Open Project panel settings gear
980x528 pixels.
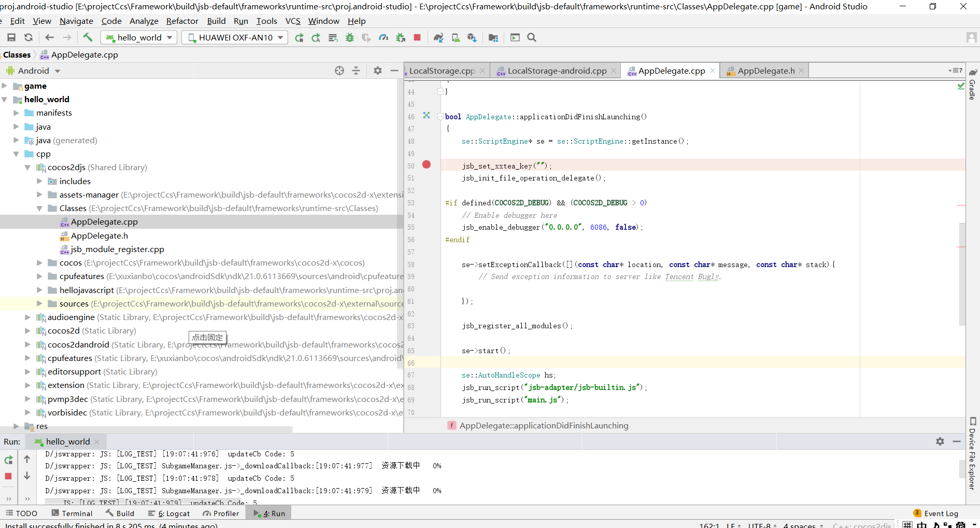(378, 71)
